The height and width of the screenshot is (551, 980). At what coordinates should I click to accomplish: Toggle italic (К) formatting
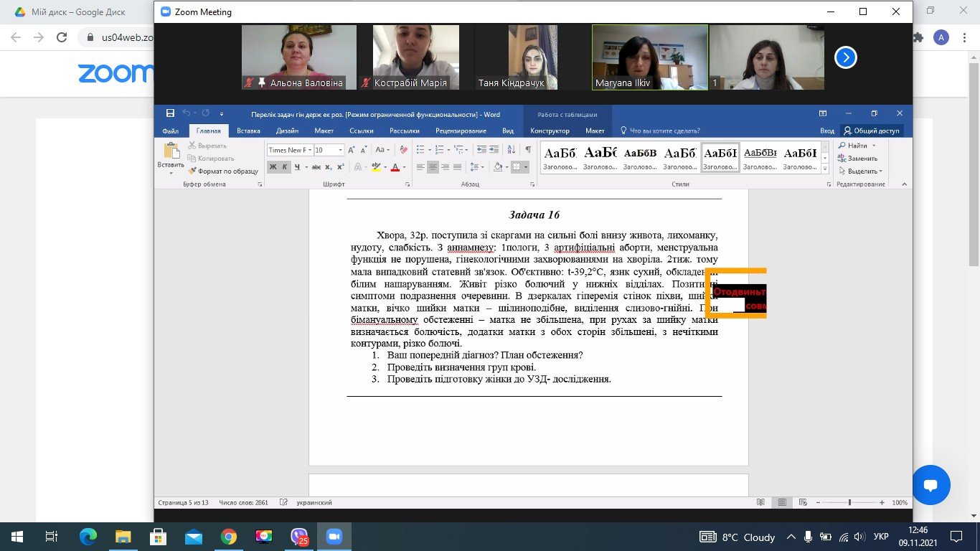coord(285,167)
